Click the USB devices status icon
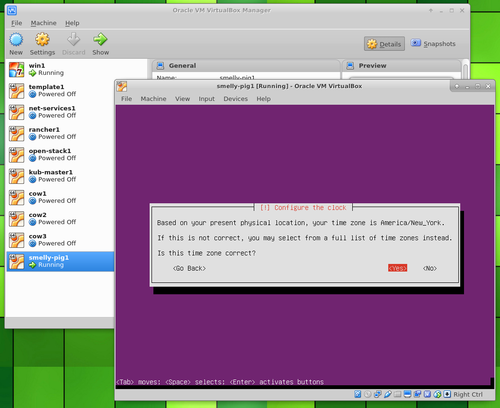Image resolution: width=500 pixels, height=408 pixels. point(388,394)
